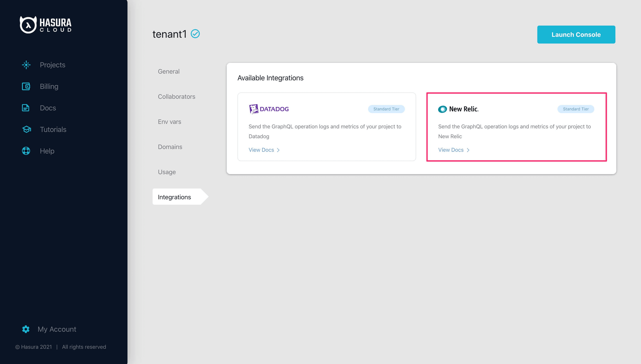Viewport: 641px width, 364px height.
Task: Open View Docs link for New Relic
Action: 450,150
